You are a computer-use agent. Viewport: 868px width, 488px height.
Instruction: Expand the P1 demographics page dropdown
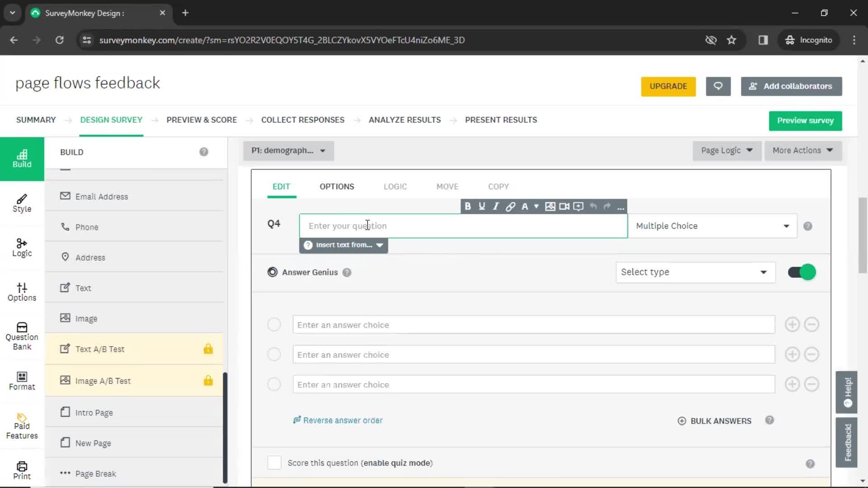[x=322, y=150]
